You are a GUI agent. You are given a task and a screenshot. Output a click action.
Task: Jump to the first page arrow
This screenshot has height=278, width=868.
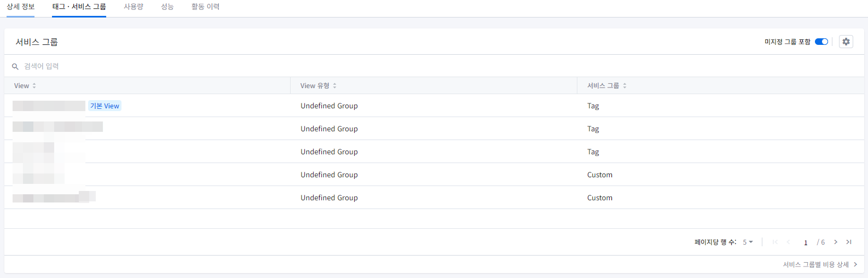click(775, 242)
